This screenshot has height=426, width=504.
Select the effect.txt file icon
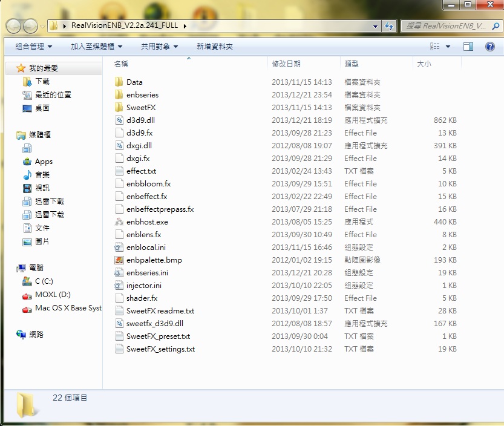point(119,171)
